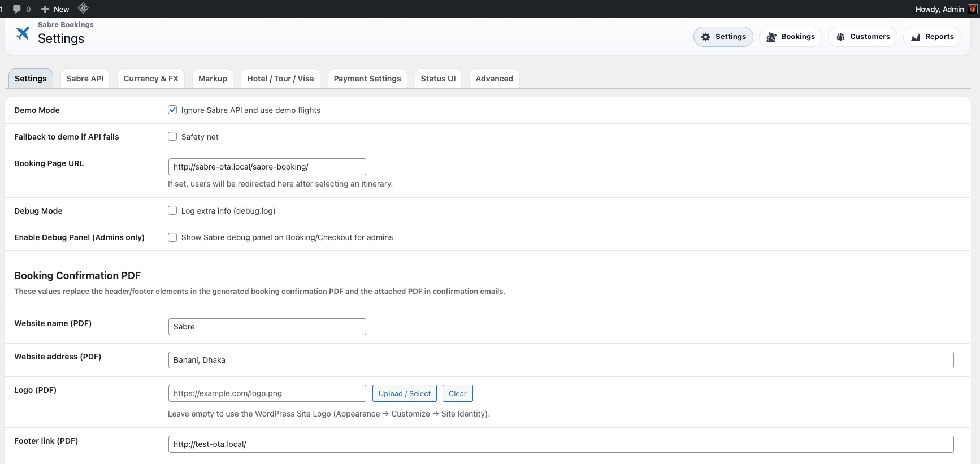Click the "Enable Debug Panel (Admins only)" label
980x464 pixels.
pos(79,237)
